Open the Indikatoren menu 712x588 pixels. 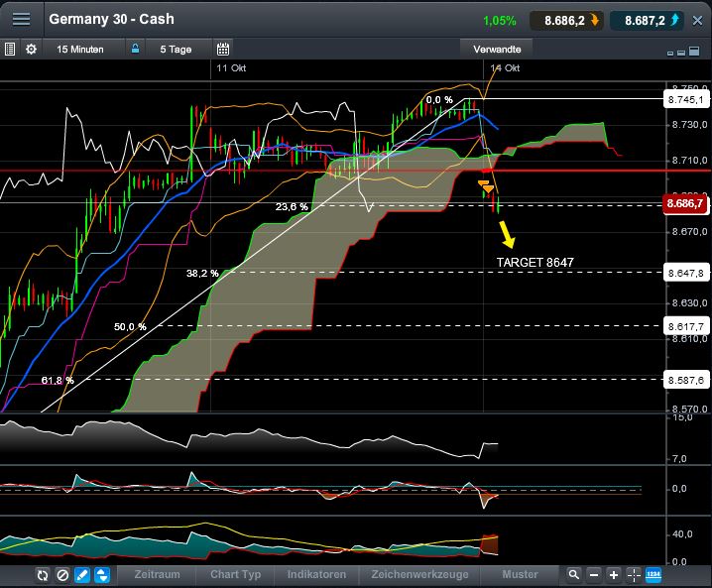coord(316,574)
